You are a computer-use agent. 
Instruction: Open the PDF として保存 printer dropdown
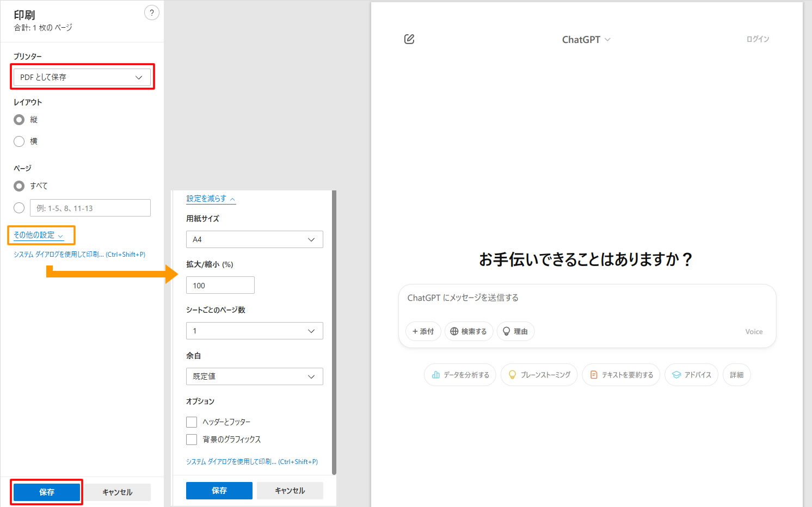(x=82, y=77)
